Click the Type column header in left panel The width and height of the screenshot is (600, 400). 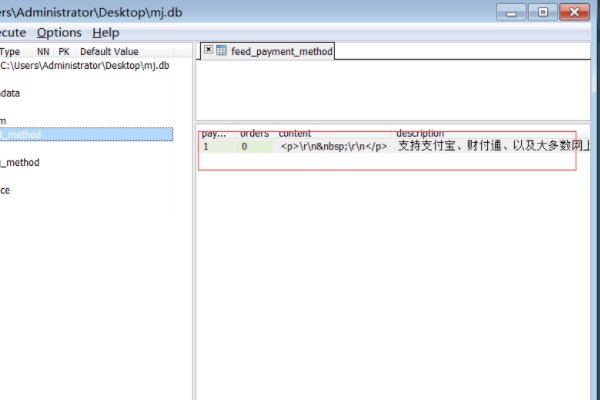tap(12, 51)
